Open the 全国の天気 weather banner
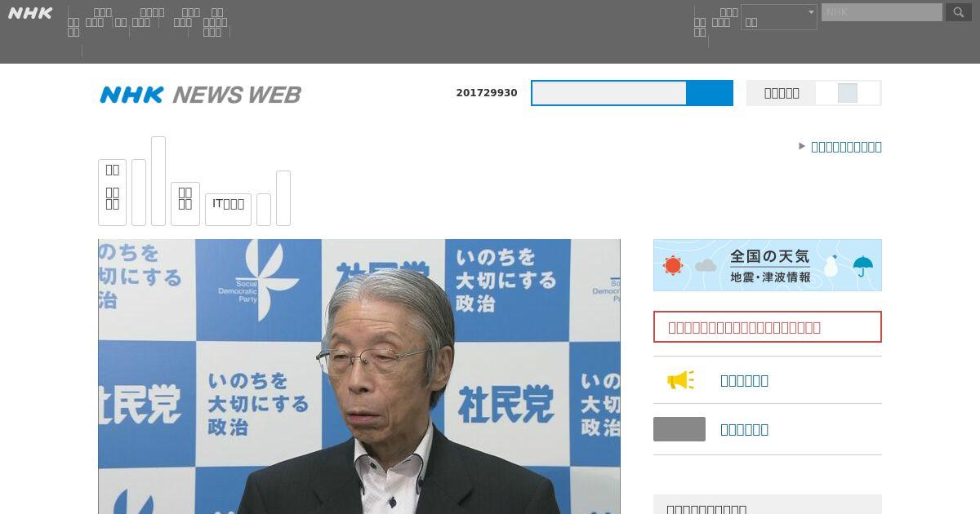980x514 pixels. [768, 265]
